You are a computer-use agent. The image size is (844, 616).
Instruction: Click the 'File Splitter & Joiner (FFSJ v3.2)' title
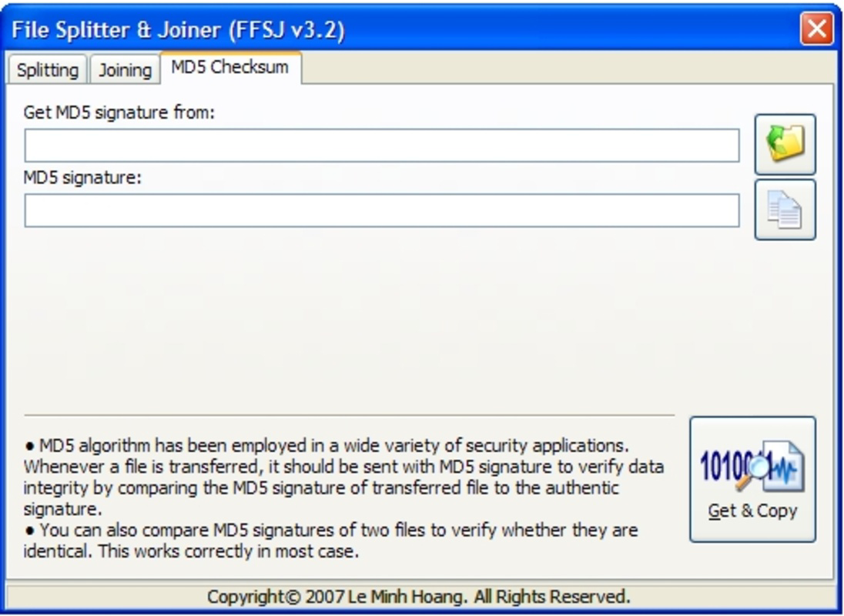(x=178, y=29)
